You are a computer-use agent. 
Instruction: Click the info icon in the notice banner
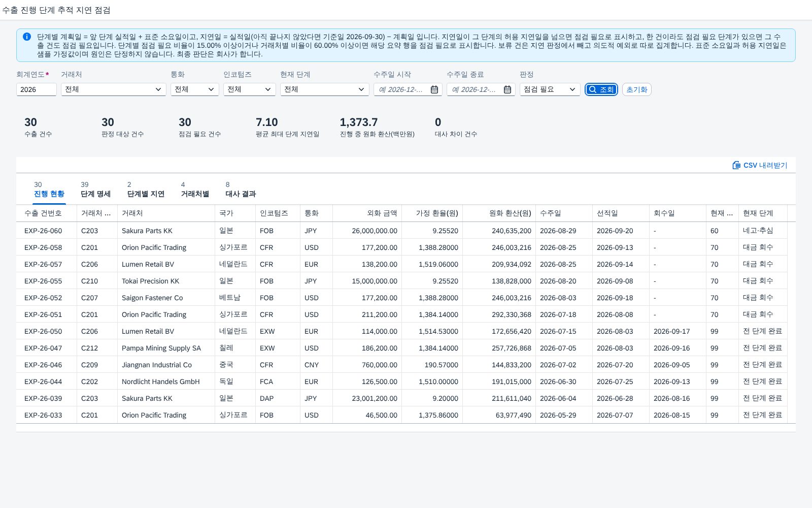pos(27,37)
